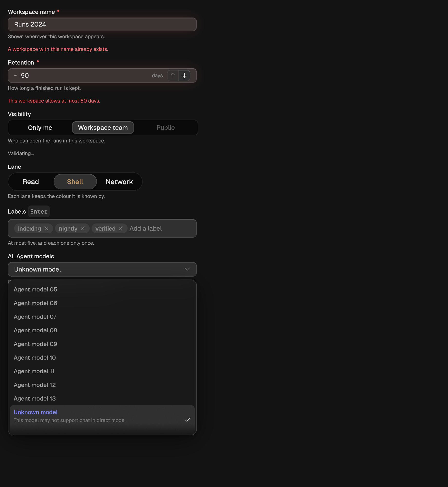Select Agent model 07

coord(102,317)
